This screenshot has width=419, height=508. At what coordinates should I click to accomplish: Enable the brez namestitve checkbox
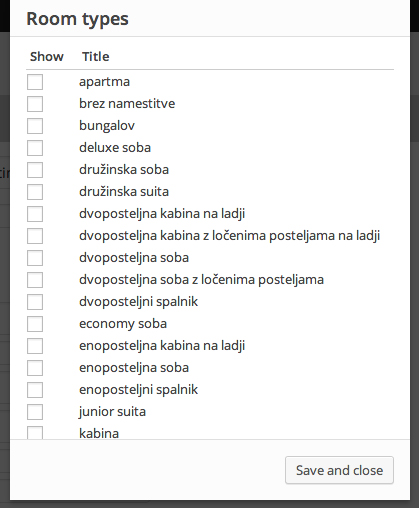point(35,104)
